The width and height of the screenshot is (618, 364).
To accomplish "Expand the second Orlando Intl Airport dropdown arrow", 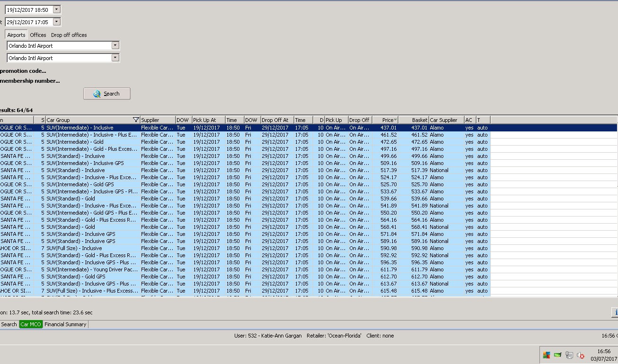I will [x=115, y=58].
